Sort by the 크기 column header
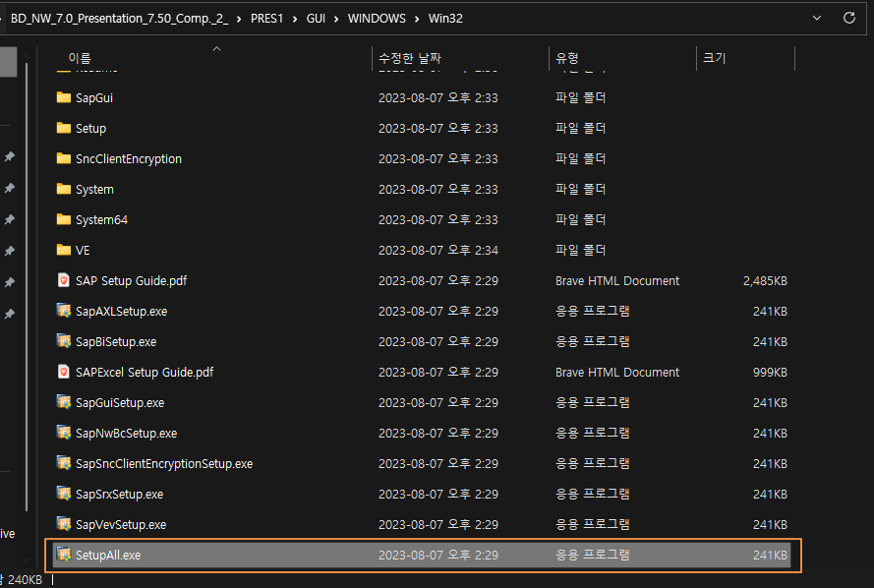Screen dimensions: 874x588 714,59
